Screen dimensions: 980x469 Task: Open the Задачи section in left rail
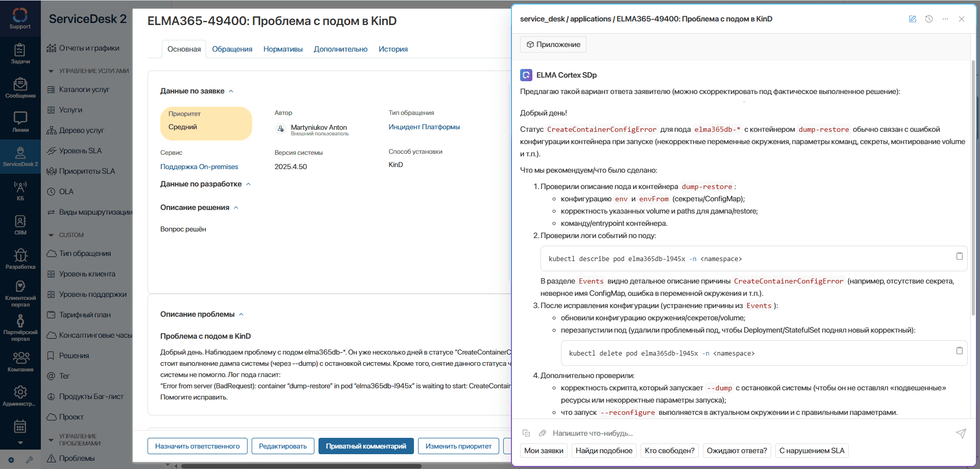coord(20,53)
